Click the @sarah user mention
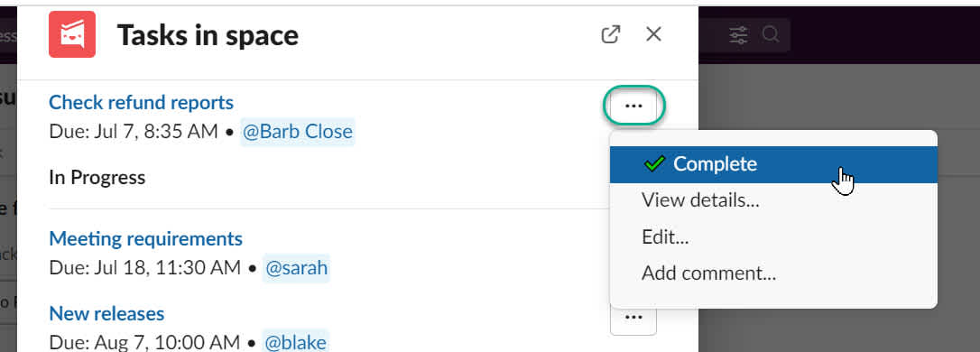The width and height of the screenshot is (980, 352). click(x=296, y=268)
